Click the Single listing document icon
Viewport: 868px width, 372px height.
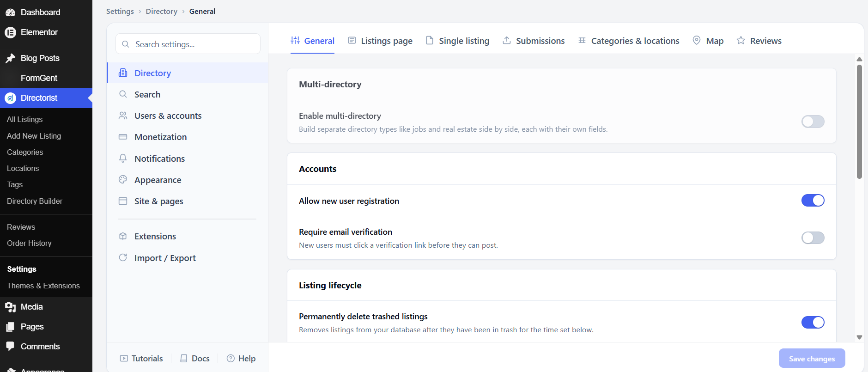(x=430, y=40)
